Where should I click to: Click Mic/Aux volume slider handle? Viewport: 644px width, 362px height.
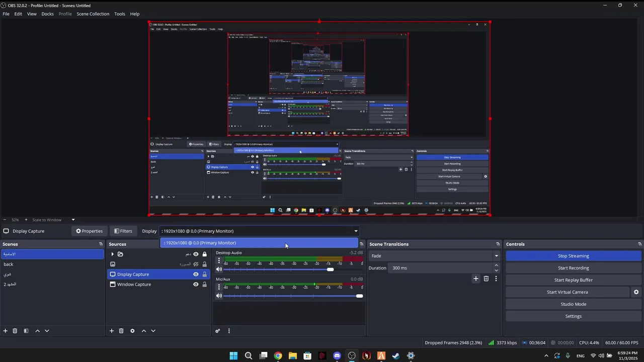pyautogui.click(x=359, y=296)
